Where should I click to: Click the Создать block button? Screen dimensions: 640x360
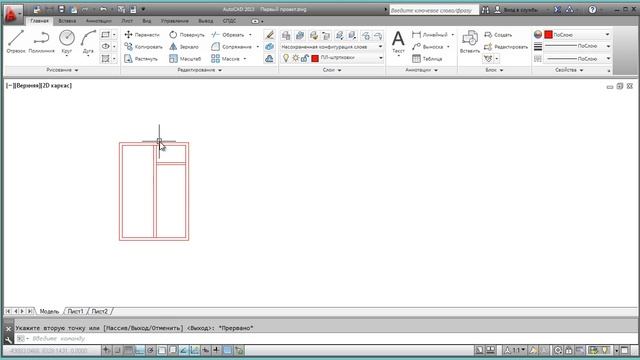click(498, 35)
